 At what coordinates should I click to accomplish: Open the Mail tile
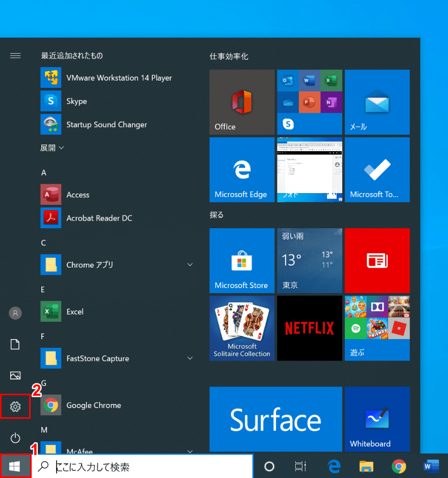pos(377,102)
